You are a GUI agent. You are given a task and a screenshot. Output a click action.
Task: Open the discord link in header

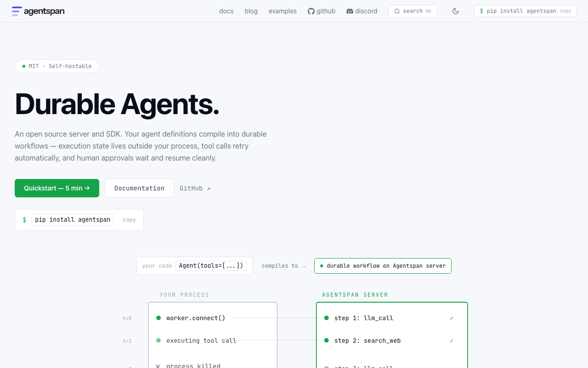tap(362, 11)
